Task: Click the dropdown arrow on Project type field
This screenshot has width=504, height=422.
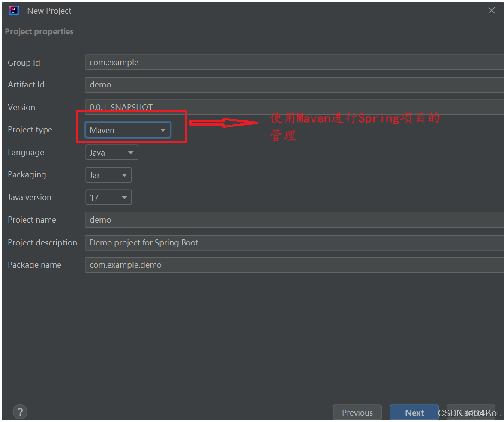Action: coord(163,129)
